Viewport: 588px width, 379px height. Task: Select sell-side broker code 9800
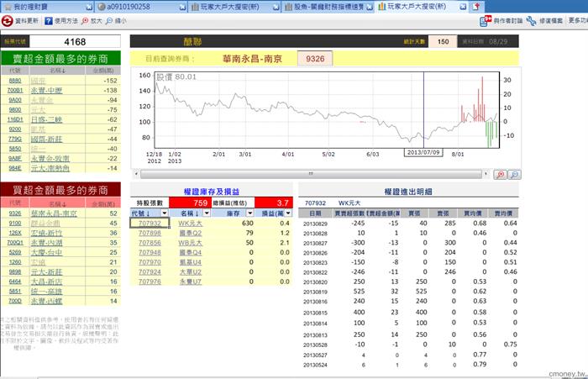[x=15, y=110]
